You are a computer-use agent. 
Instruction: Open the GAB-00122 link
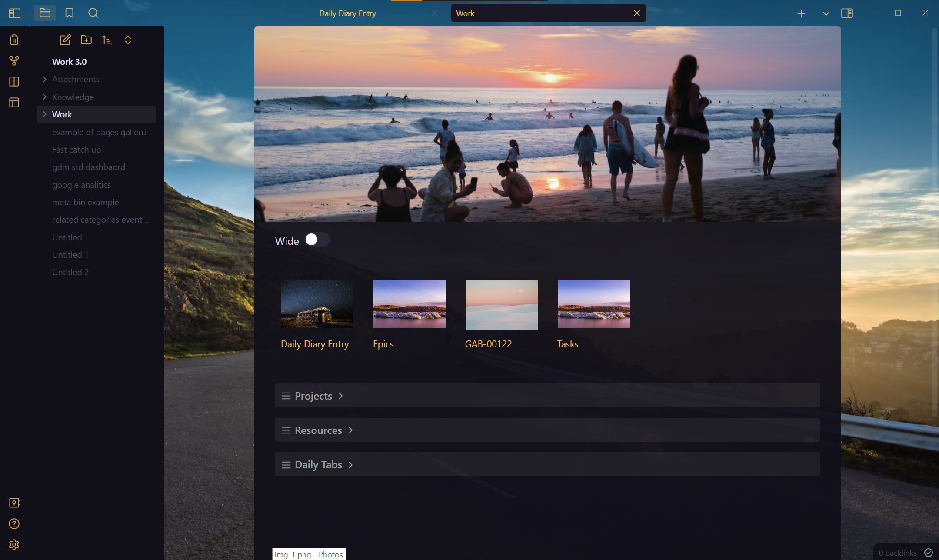tap(488, 344)
